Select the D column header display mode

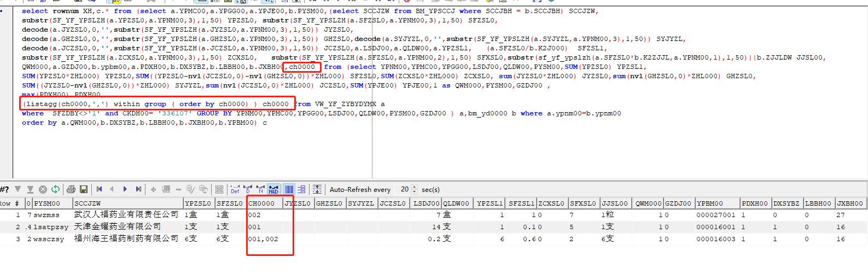(x=248, y=189)
